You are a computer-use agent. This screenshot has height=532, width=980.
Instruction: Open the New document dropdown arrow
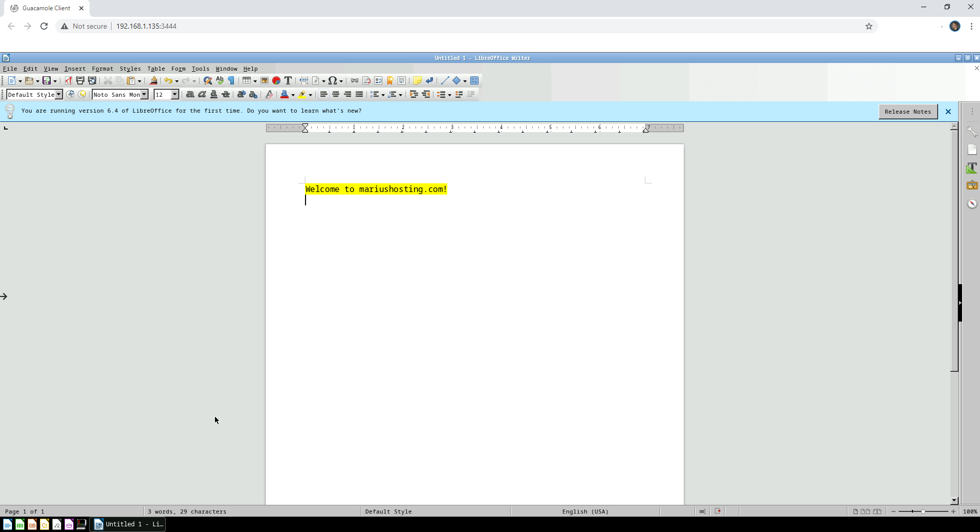coord(20,81)
